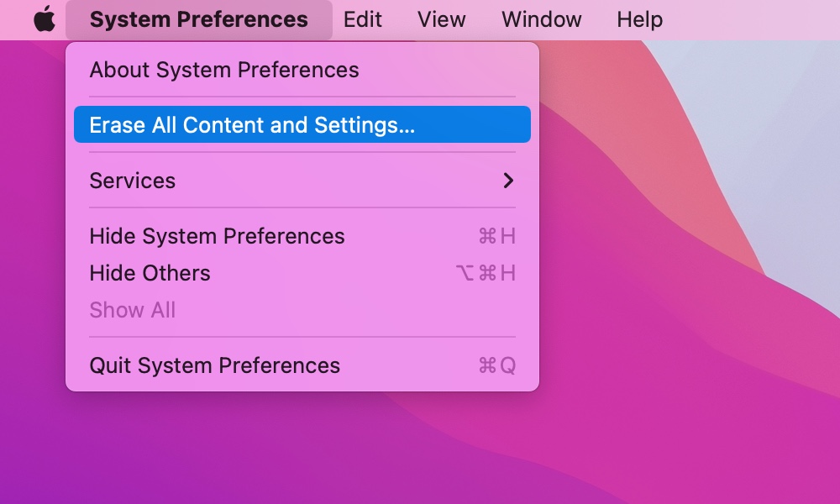This screenshot has height=504, width=840.
Task: Open the Window menu
Action: [541, 20]
